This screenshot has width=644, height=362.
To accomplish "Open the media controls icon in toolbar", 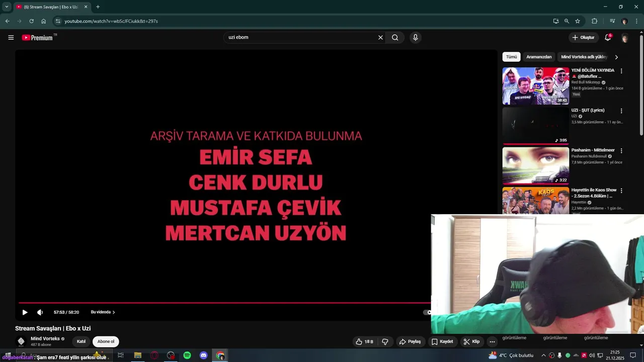I will [x=612, y=21].
